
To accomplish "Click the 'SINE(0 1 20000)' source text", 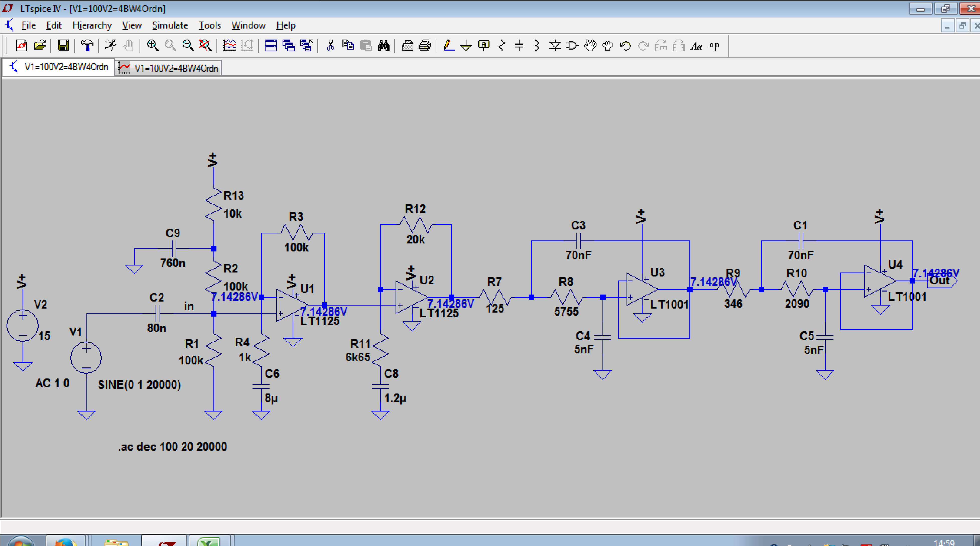I will (139, 384).
